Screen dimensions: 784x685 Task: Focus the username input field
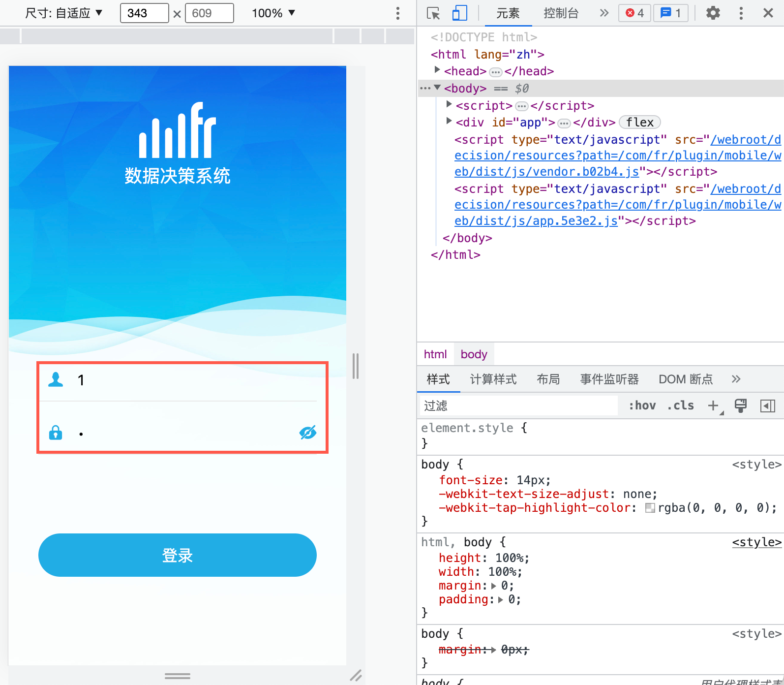coord(197,380)
